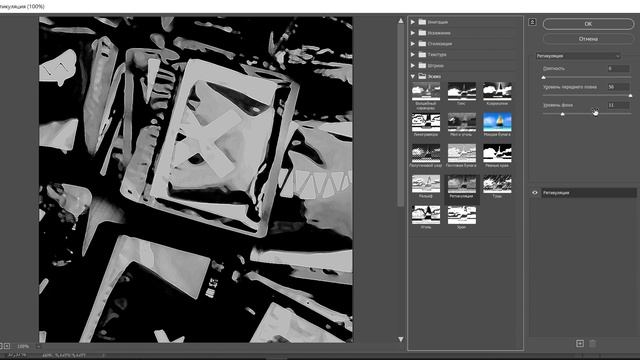Click the Текстура folder icon
This screenshot has height=360, width=640.
pyautogui.click(x=422, y=54)
